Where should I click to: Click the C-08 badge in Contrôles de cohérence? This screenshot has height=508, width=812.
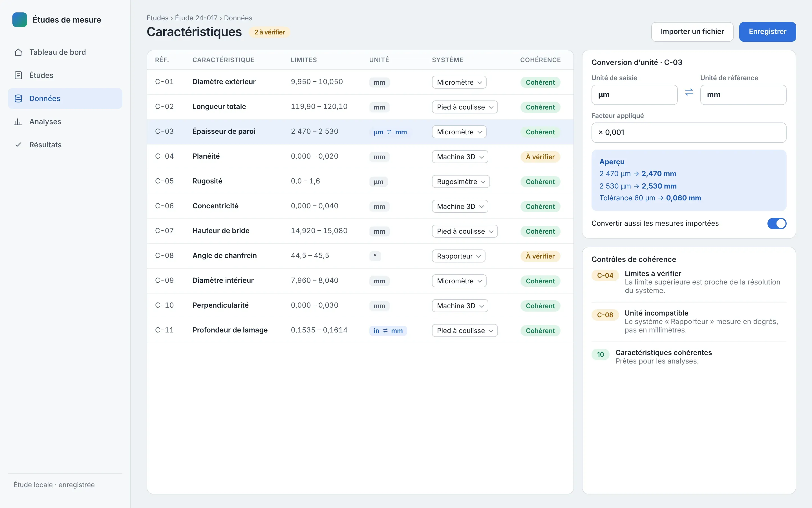pos(605,315)
